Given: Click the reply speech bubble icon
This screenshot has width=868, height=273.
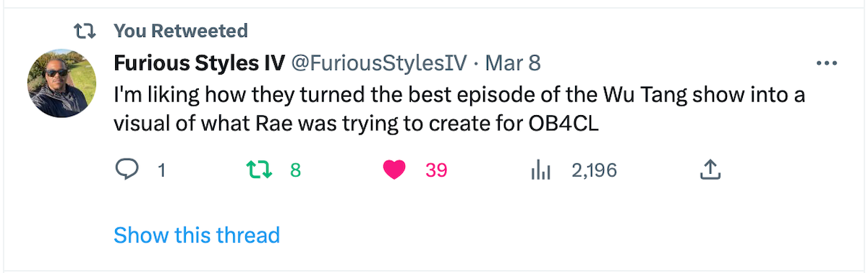Looking at the screenshot, I should coord(127,170).
